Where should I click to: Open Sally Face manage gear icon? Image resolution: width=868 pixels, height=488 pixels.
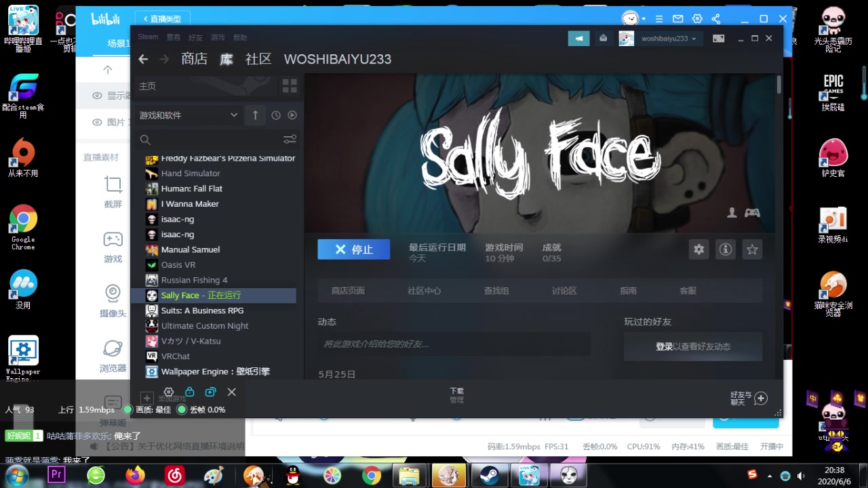[698, 249]
